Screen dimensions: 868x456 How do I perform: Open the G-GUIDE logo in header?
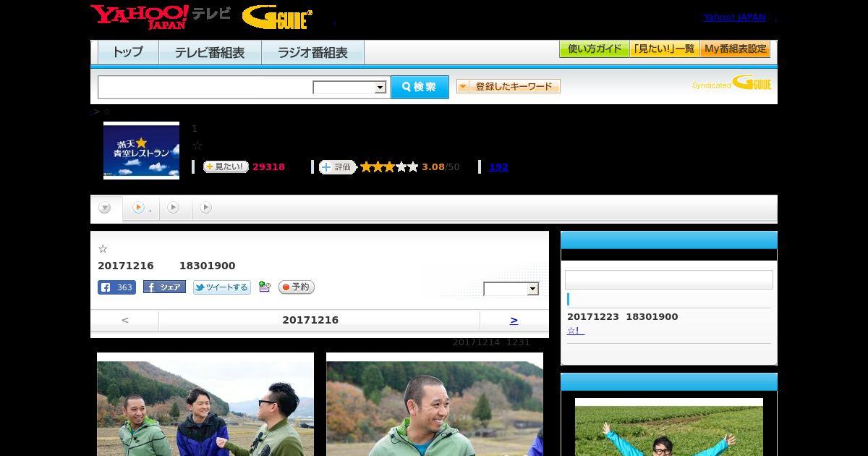tap(277, 17)
